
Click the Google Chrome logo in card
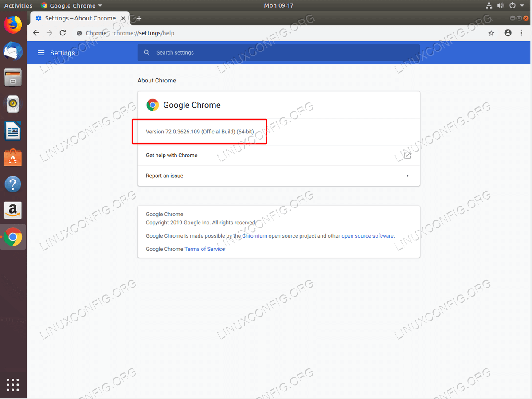pyautogui.click(x=153, y=105)
